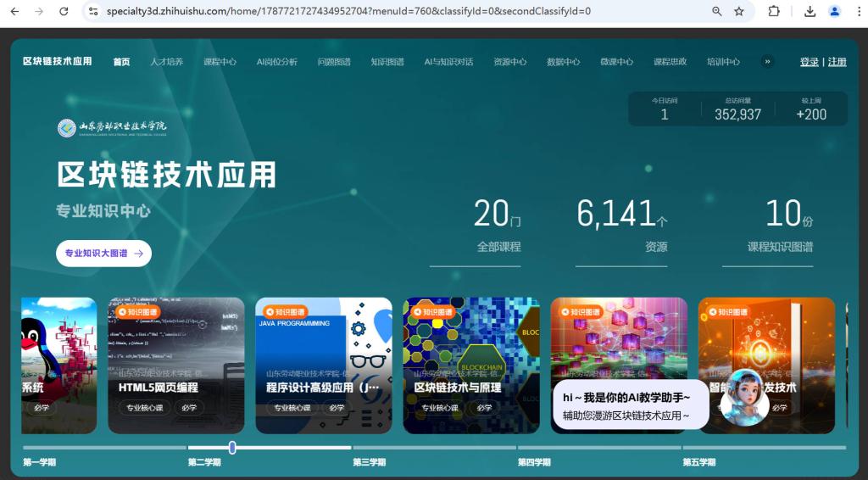Viewport: 868px width, 480px height.
Task: Click 知识图谱 badge on Java programming card
Action: coord(285,312)
